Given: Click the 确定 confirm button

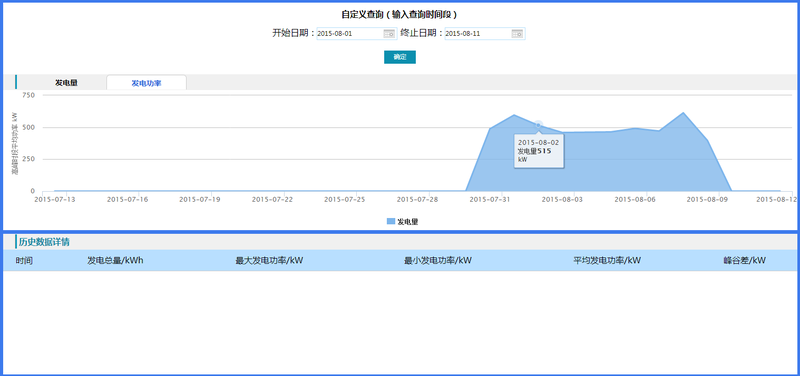Looking at the screenshot, I should click(400, 57).
